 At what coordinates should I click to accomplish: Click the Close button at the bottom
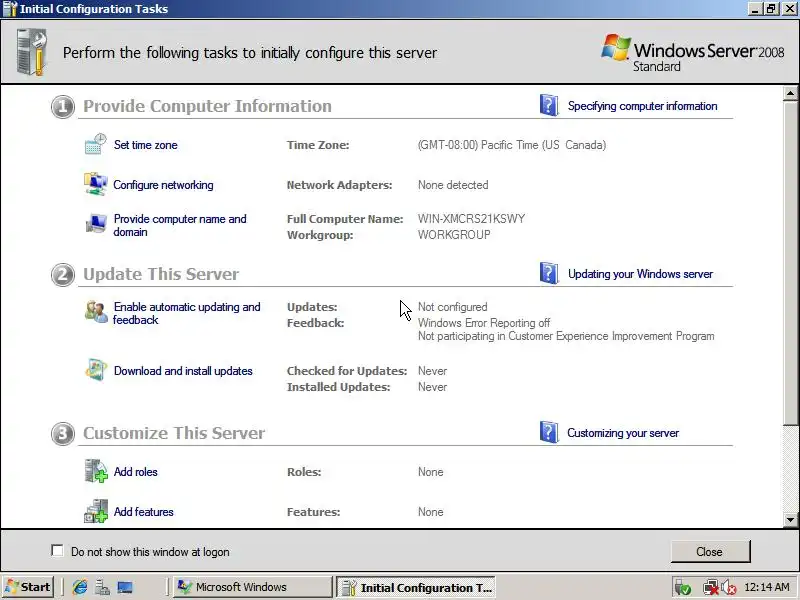(x=710, y=552)
